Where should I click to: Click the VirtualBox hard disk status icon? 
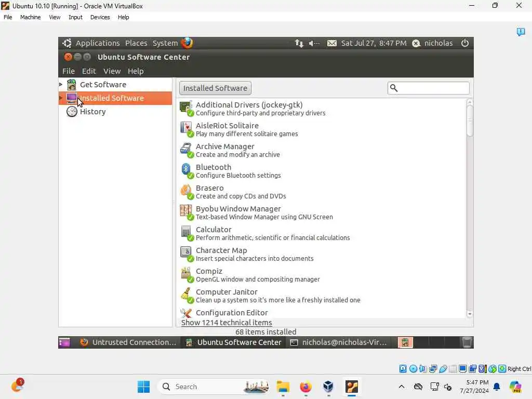403,369
